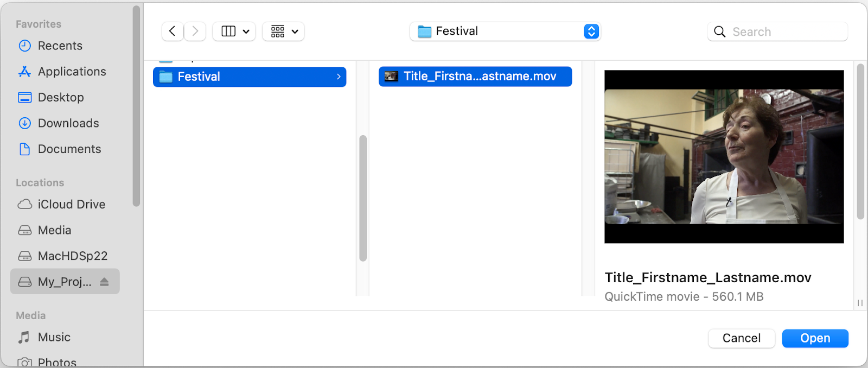
Task: Open Music under Media
Action: pos(54,337)
